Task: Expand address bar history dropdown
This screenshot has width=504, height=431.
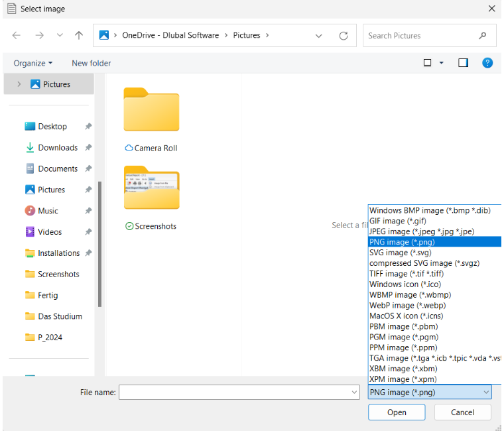Action: [x=318, y=36]
